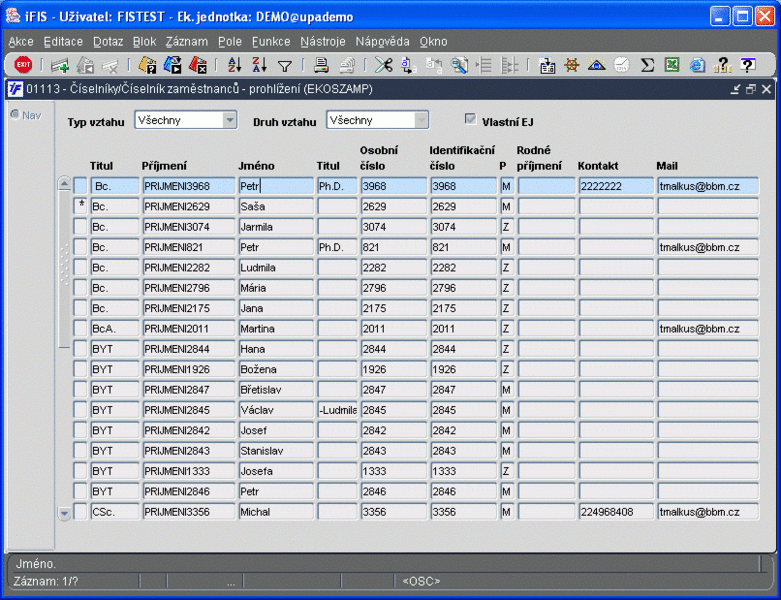Click the Jméno field containing Petr in first row
781x600 pixels.
[275, 186]
